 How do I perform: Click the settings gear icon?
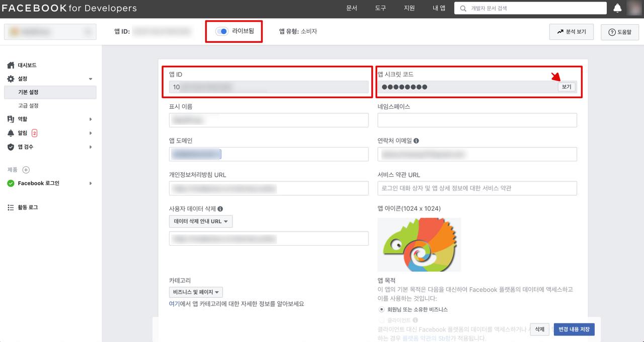[x=11, y=79]
